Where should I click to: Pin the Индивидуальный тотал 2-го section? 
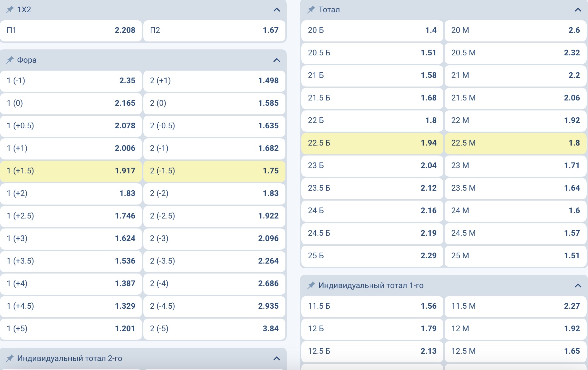click(10, 358)
